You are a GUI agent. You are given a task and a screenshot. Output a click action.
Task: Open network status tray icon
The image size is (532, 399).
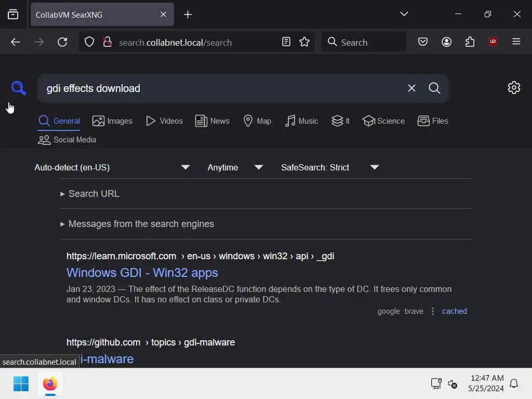(x=436, y=383)
